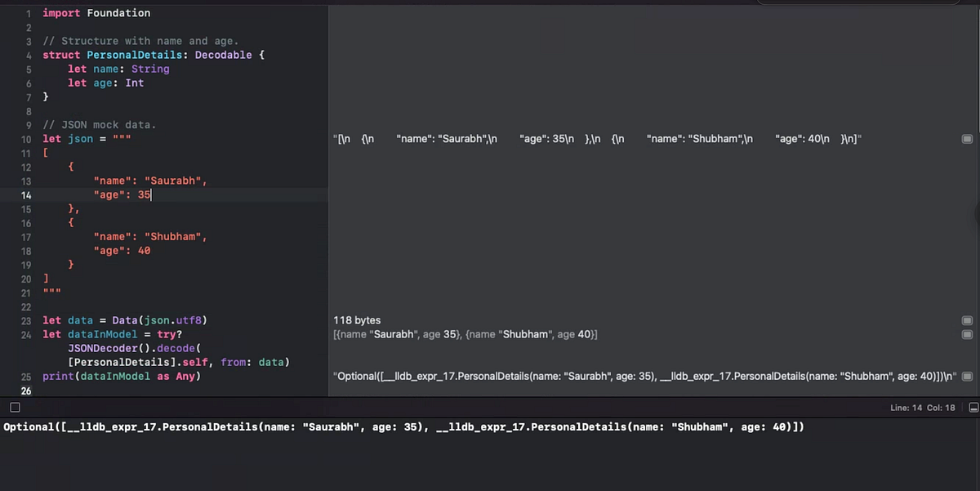Click the square console icon above the output
This screenshot has height=491, width=980.
pyautogui.click(x=14, y=407)
